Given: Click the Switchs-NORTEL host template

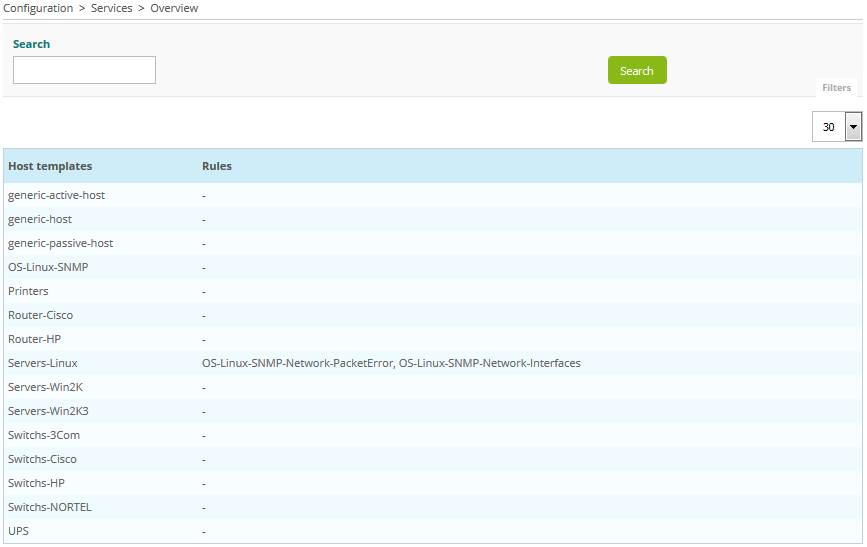Looking at the screenshot, I should [49, 507].
